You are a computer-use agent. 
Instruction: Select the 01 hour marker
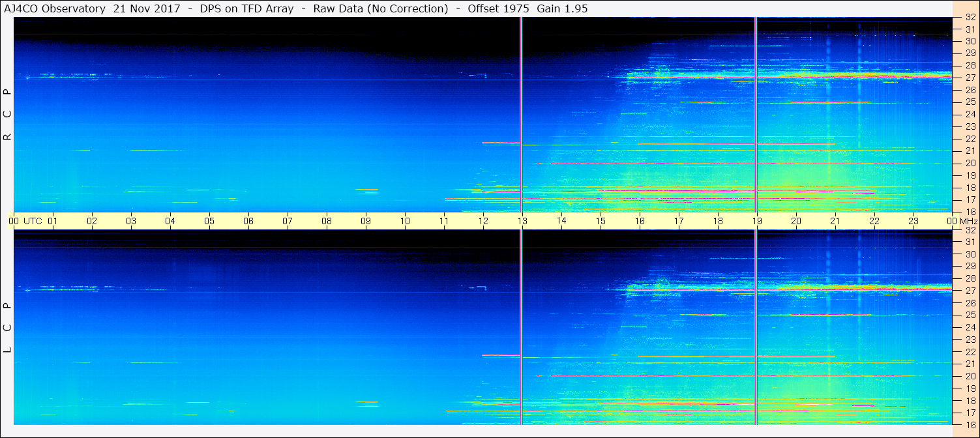click(x=53, y=221)
